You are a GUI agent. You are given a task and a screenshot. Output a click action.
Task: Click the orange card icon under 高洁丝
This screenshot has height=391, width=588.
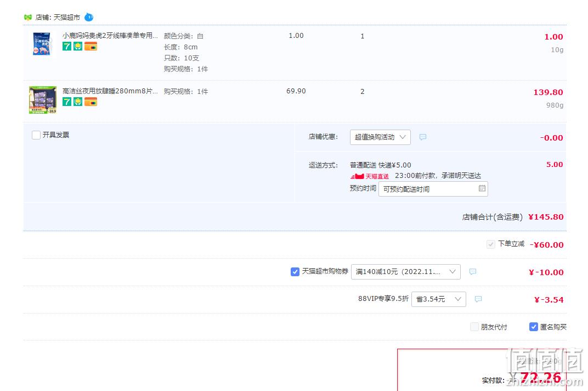[91, 102]
